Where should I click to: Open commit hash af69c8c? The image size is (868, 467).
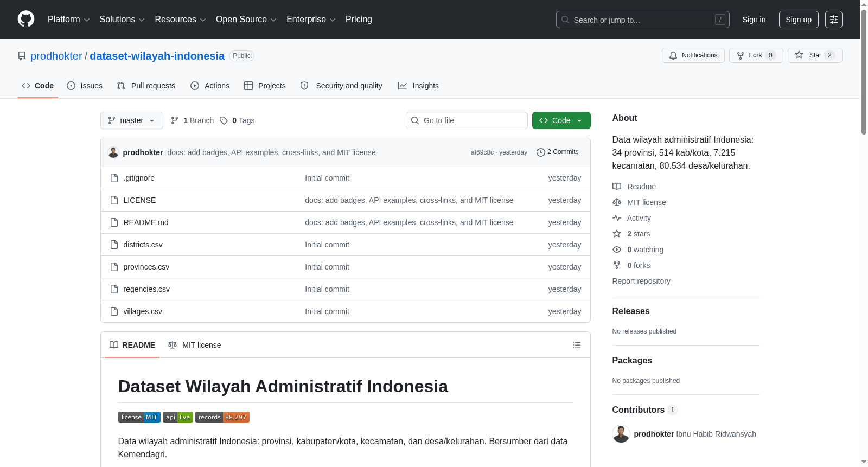482,152
